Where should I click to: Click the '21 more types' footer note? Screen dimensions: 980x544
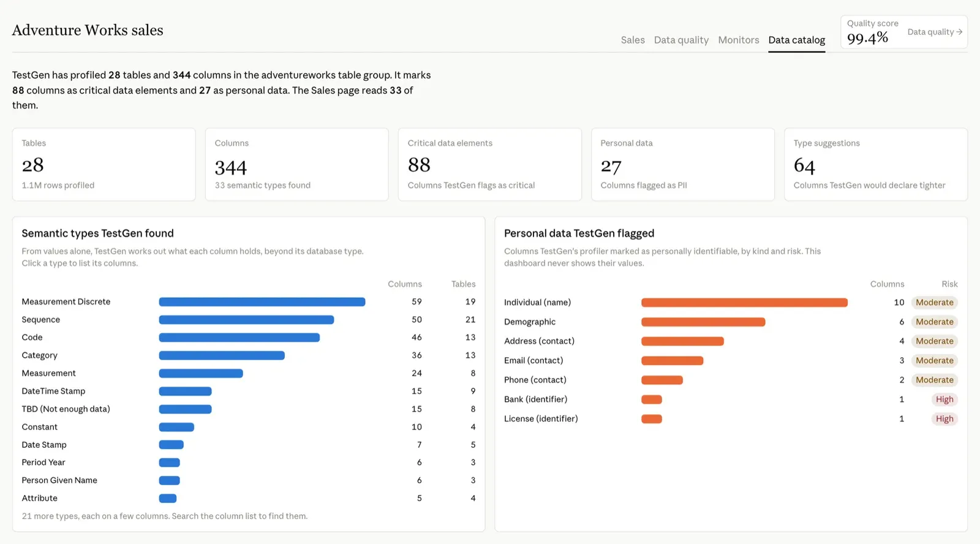(165, 516)
